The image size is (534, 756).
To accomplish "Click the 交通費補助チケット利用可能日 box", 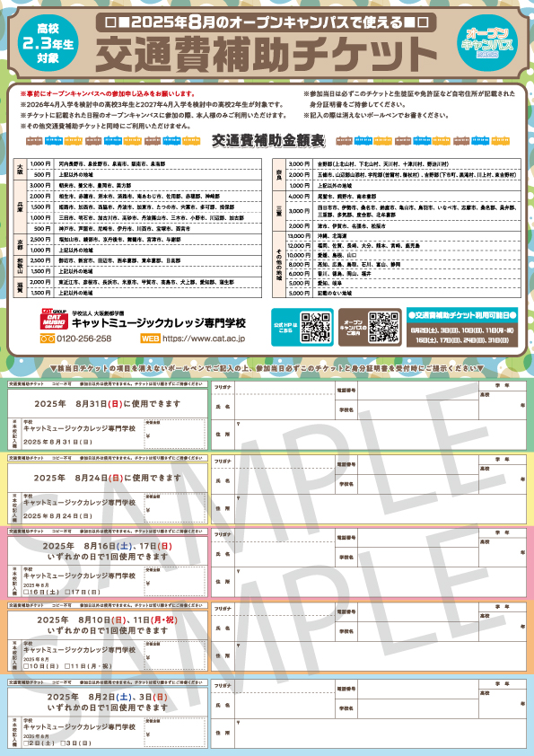I will tap(461, 328).
